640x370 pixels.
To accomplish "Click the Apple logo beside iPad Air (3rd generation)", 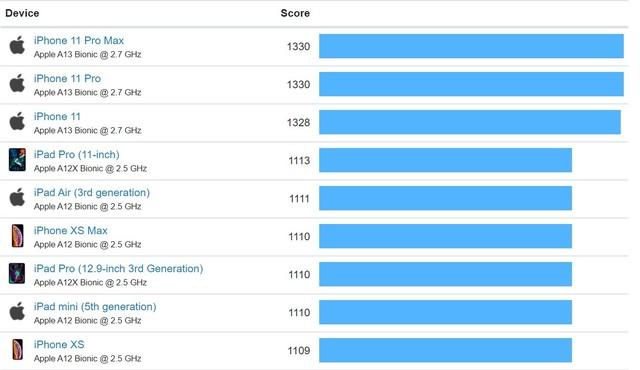I will point(17,197).
